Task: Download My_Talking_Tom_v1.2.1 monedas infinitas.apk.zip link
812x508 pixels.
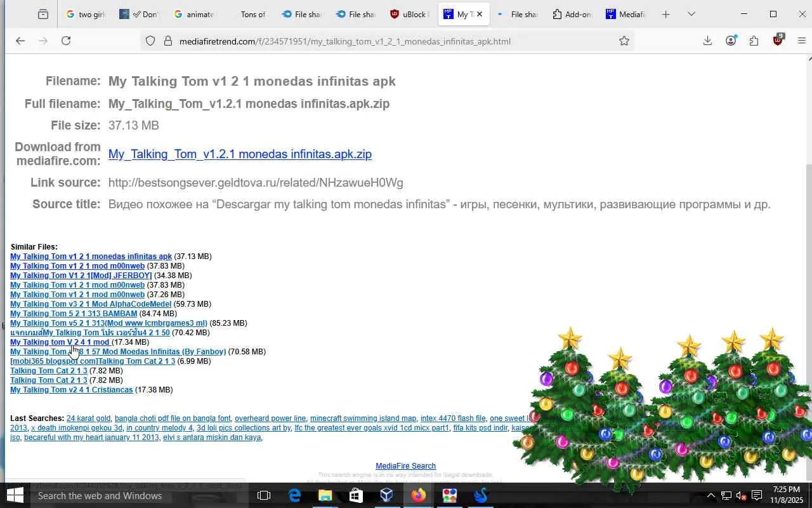Action: [x=240, y=154]
